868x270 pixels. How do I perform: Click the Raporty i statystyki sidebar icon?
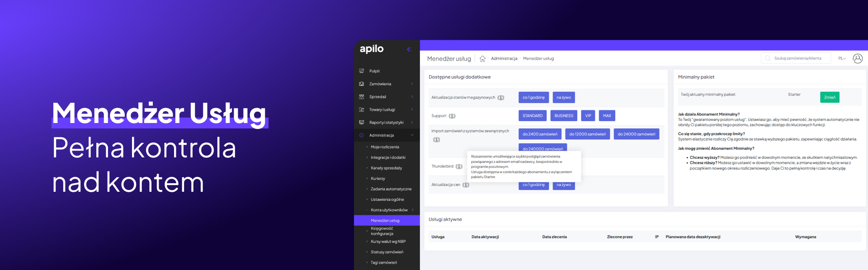tap(362, 123)
